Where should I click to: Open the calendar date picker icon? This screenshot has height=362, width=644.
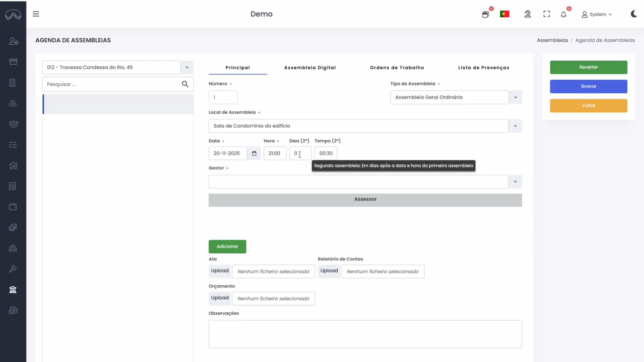click(x=254, y=153)
